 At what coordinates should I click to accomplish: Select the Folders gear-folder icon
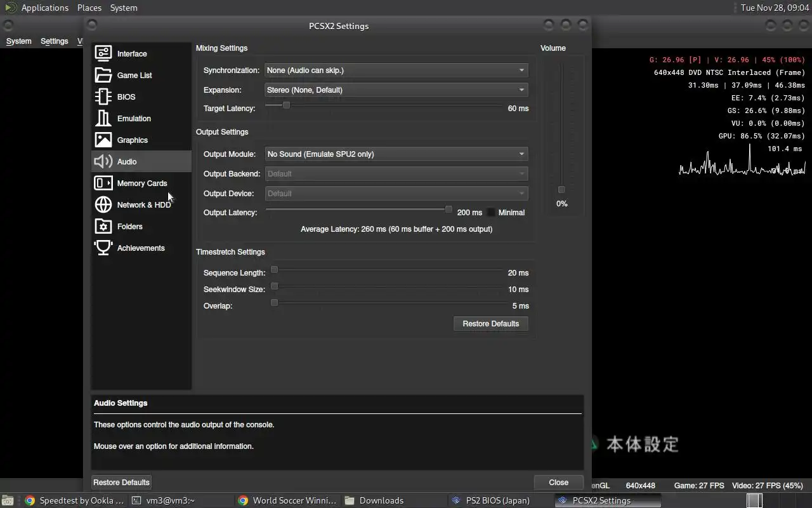tap(103, 226)
